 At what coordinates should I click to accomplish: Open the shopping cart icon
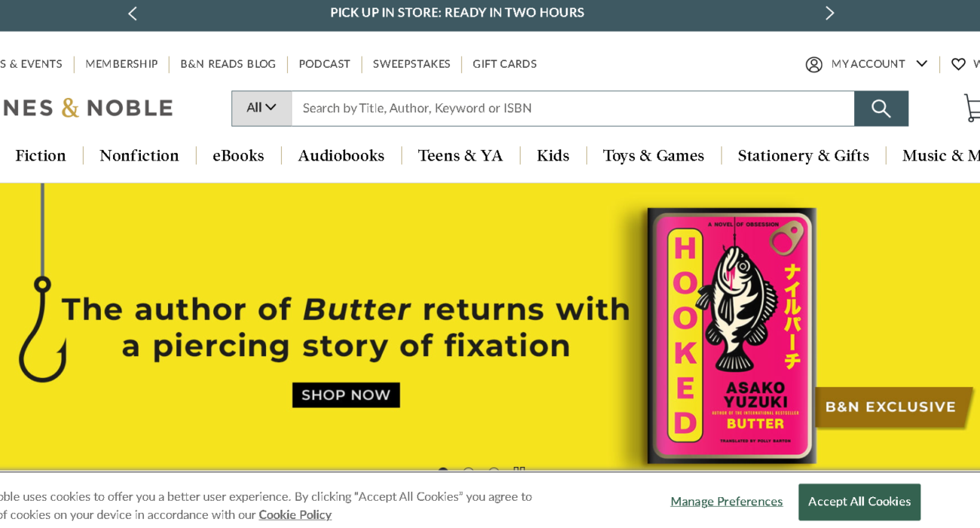click(x=972, y=108)
